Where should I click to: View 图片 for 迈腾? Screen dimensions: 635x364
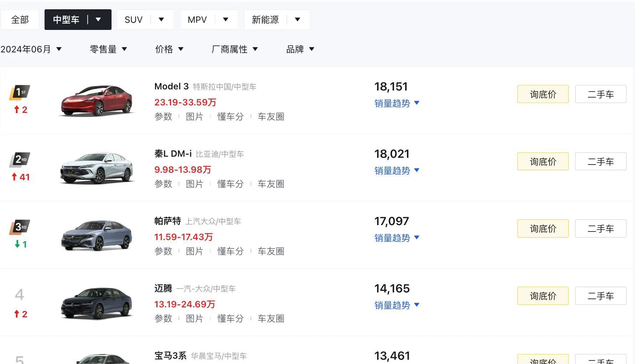195,318
